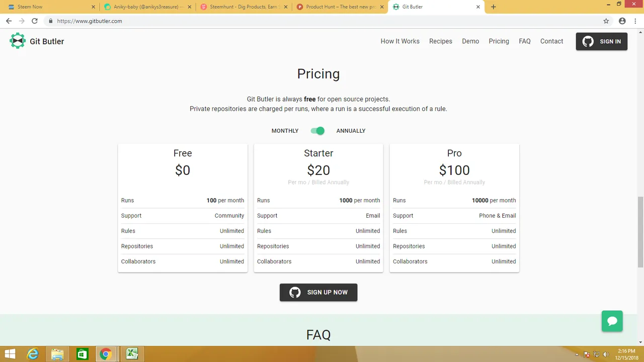Open the Windows Start button
The width and height of the screenshot is (644, 362).
pos(10,354)
